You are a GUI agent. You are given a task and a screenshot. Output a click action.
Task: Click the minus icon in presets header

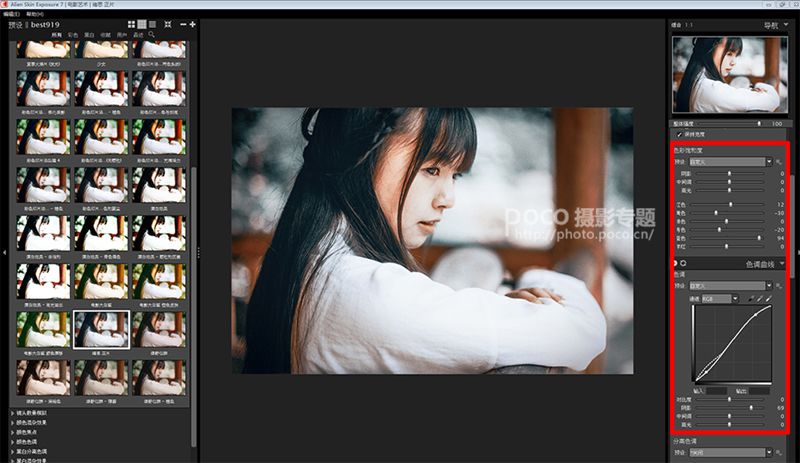[183, 25]
